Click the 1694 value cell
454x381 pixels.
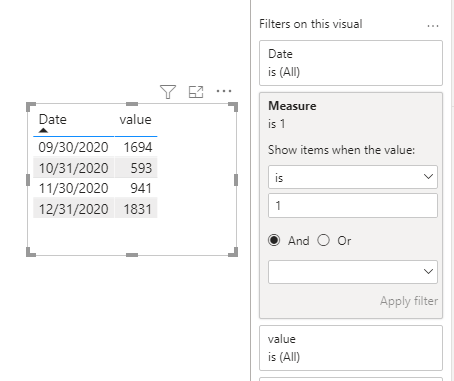[x=136, y=147]
